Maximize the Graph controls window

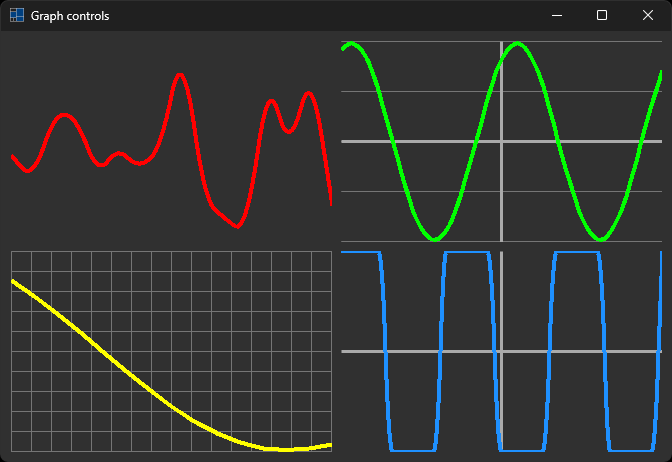(602, 16)
